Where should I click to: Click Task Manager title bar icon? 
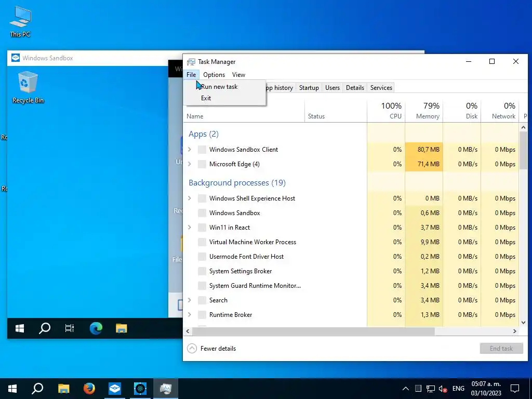click(x=191, y=62)
